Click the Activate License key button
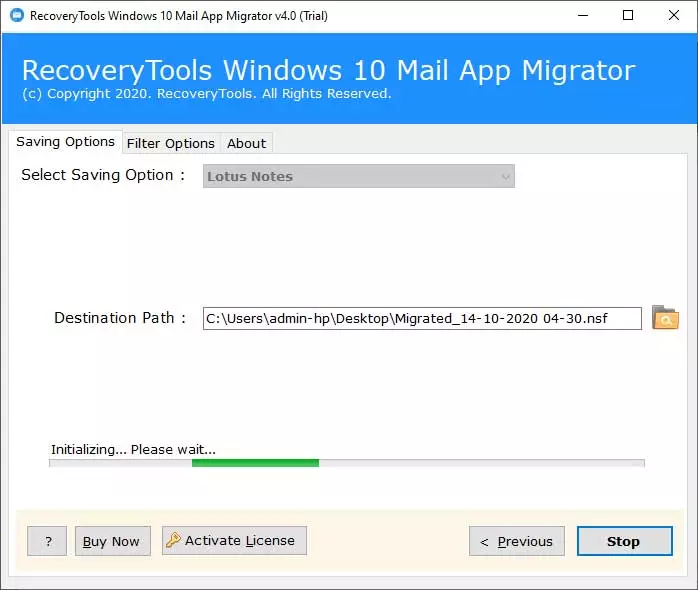698x590 pixels. [234, 541]
